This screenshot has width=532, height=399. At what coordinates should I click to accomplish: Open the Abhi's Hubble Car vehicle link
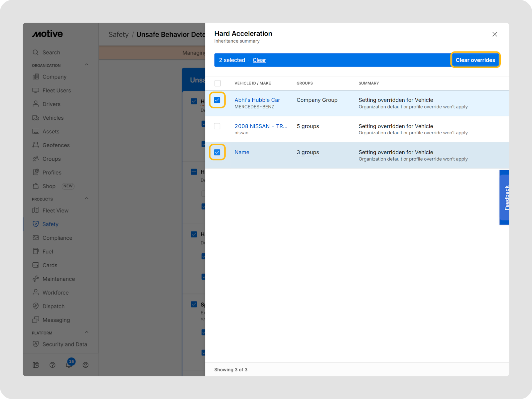[257, 100]
